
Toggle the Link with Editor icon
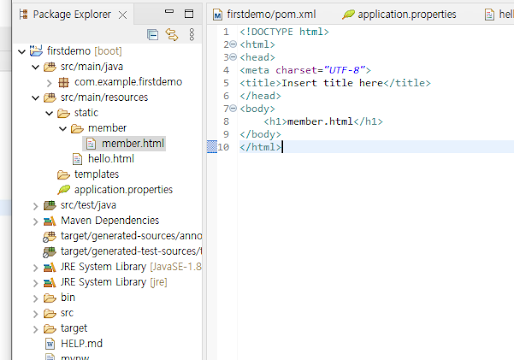pos(172,34)
